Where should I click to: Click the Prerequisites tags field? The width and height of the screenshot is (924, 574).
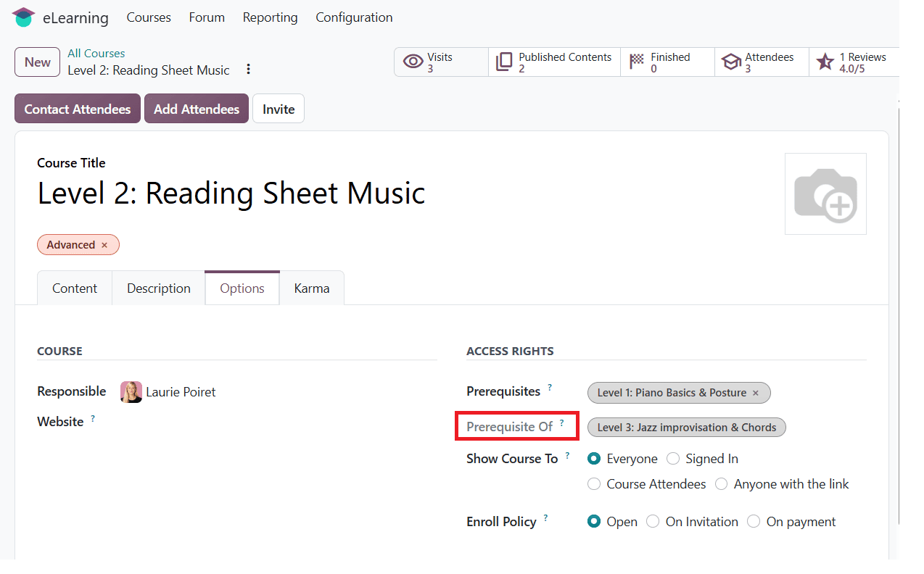pos(727,393)
